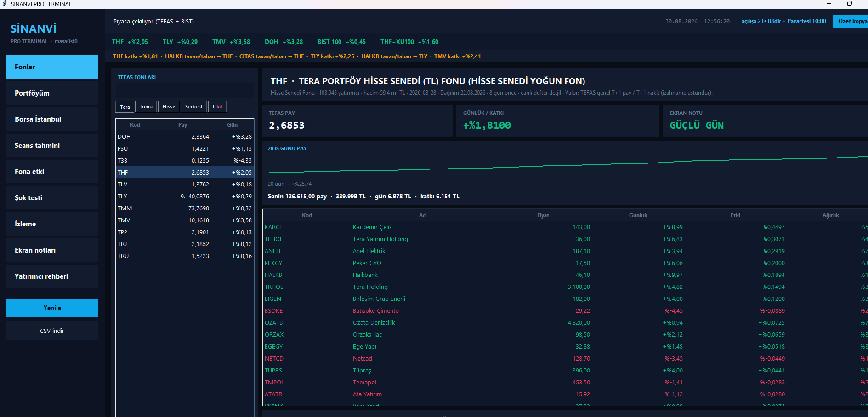
Task: Select the TMV fund row
Action: 184,220
